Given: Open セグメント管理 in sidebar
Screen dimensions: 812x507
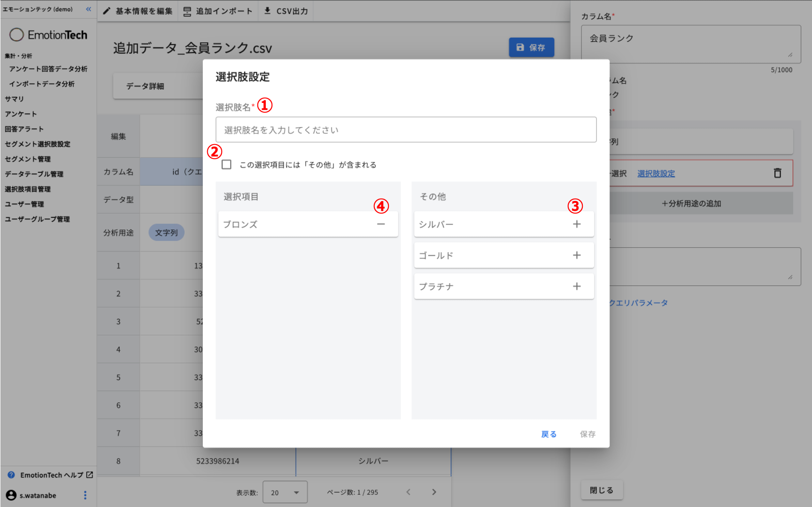Looking at the screenshot, I should (x=28, y=159).
